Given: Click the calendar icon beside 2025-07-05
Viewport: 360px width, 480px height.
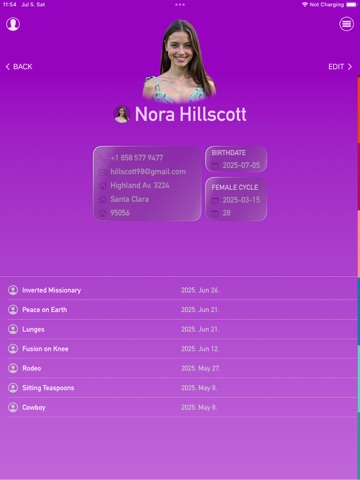Looking at the screenshot, I should (x=215, y=165).
